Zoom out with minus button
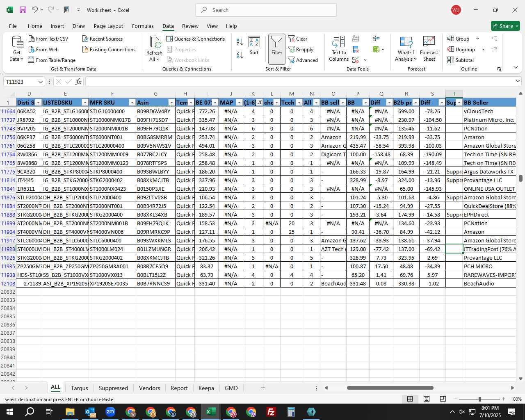Screen dimensions: 525x420 [x=455, y=399]
